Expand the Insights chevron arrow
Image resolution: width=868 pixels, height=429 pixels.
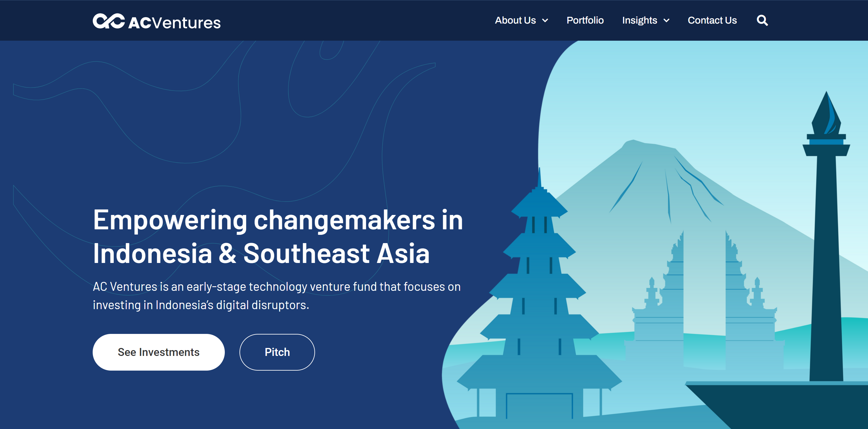click(x=666, y=20)
